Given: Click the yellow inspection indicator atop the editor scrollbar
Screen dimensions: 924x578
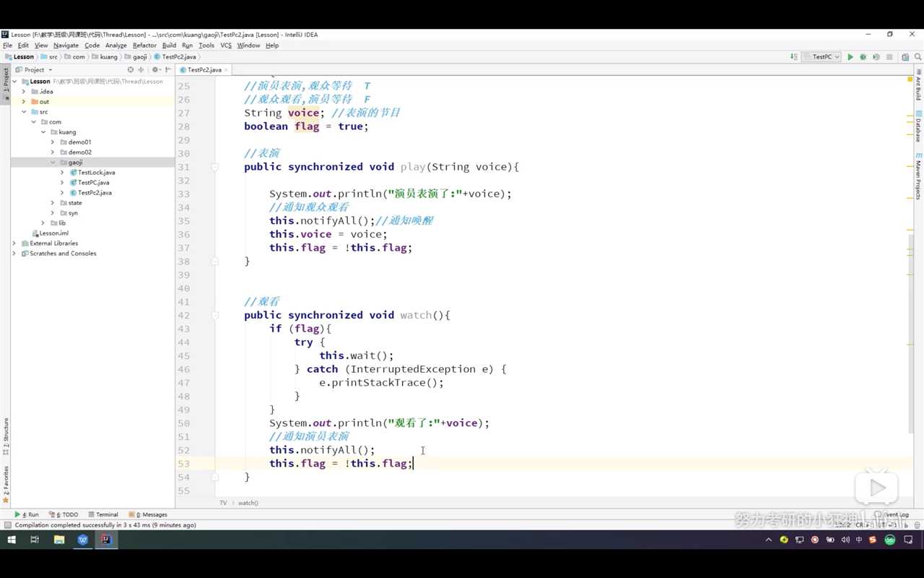Looking at the screenshot, I should tap(910, 79).
